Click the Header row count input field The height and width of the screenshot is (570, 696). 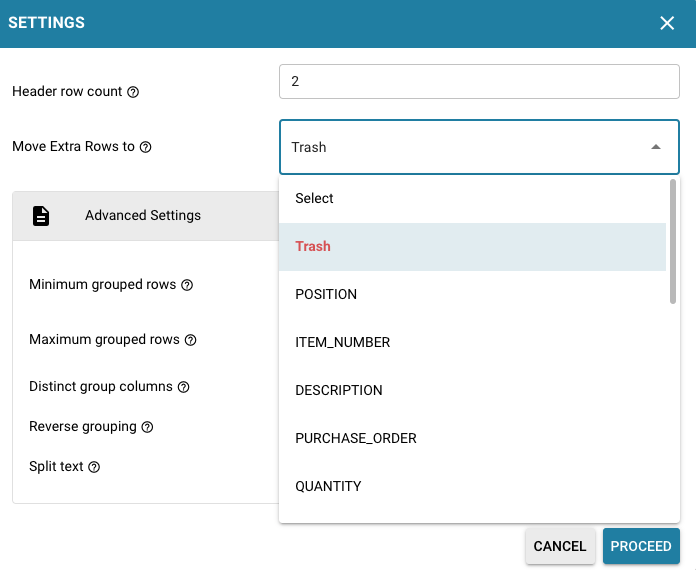(479, 82)
